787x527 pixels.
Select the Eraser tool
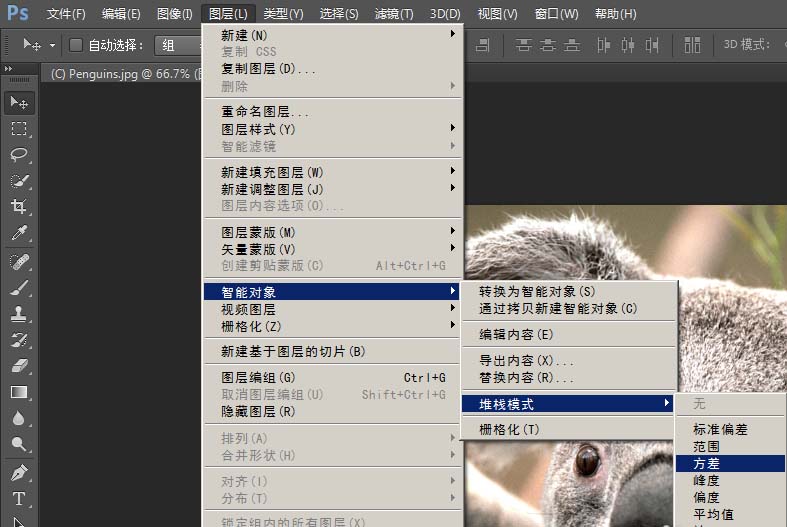click(x=19, y=366)
